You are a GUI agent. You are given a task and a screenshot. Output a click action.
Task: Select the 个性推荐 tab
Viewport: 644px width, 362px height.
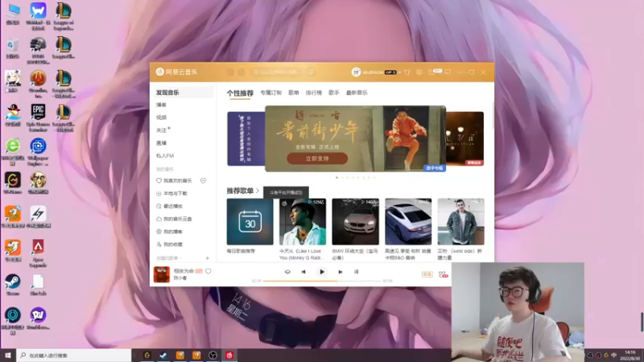point(240,93)
